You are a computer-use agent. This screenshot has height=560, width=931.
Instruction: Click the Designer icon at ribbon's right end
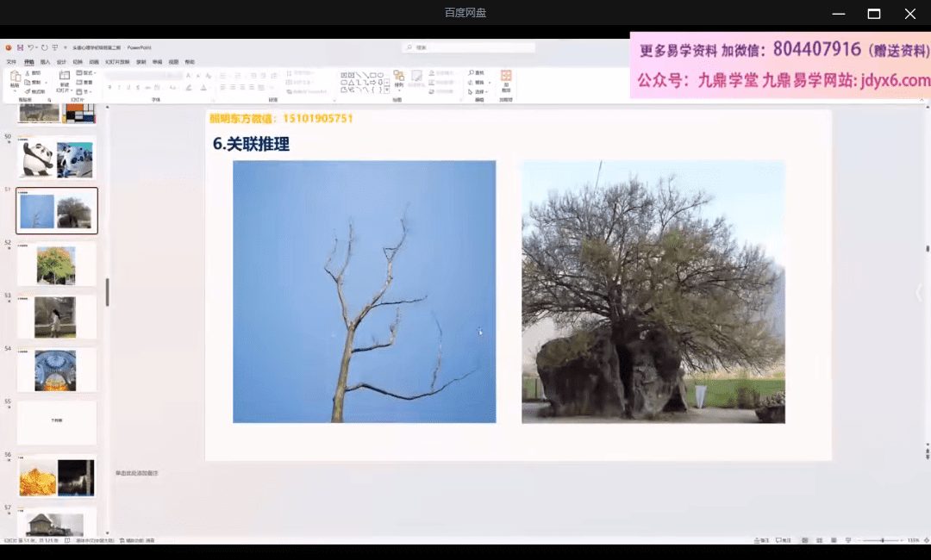coord(506,80)
